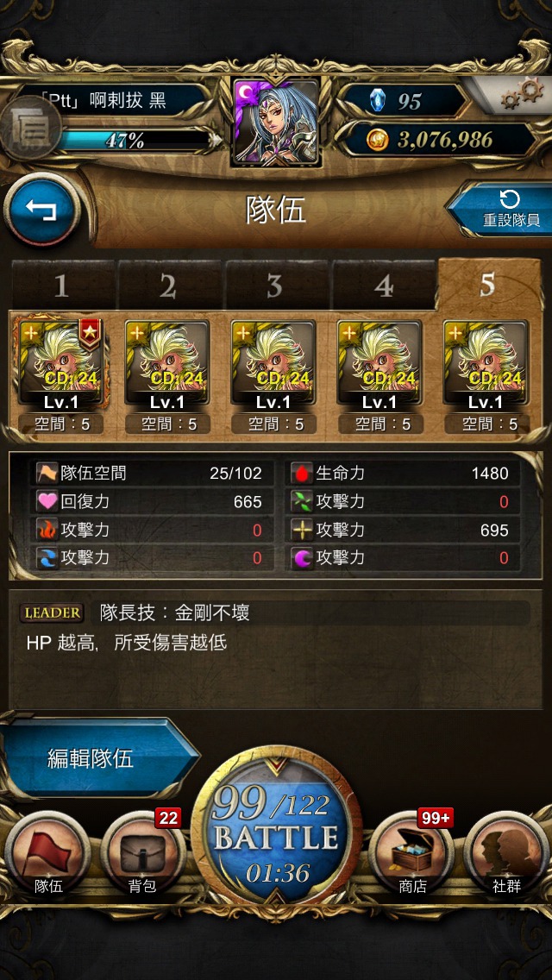The image size is (552, 980).
Task: Tap the blue diamond gem counter
Action: [x=378, y=101]
